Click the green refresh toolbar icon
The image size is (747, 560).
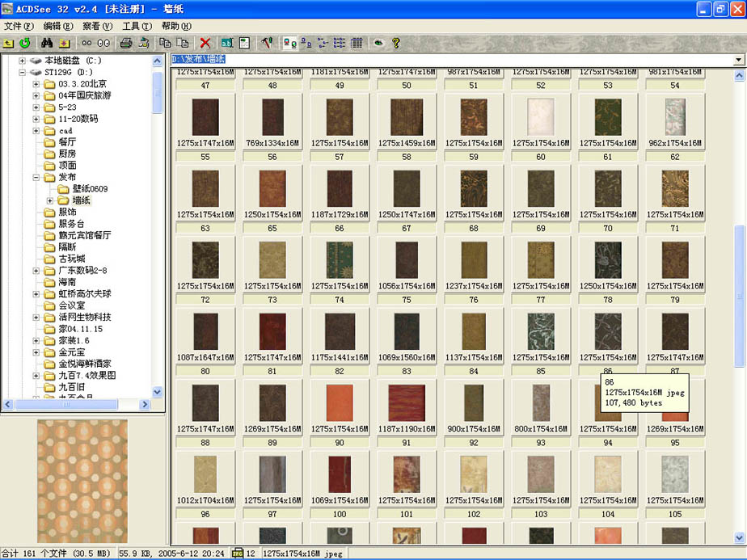tap(25, 44)
